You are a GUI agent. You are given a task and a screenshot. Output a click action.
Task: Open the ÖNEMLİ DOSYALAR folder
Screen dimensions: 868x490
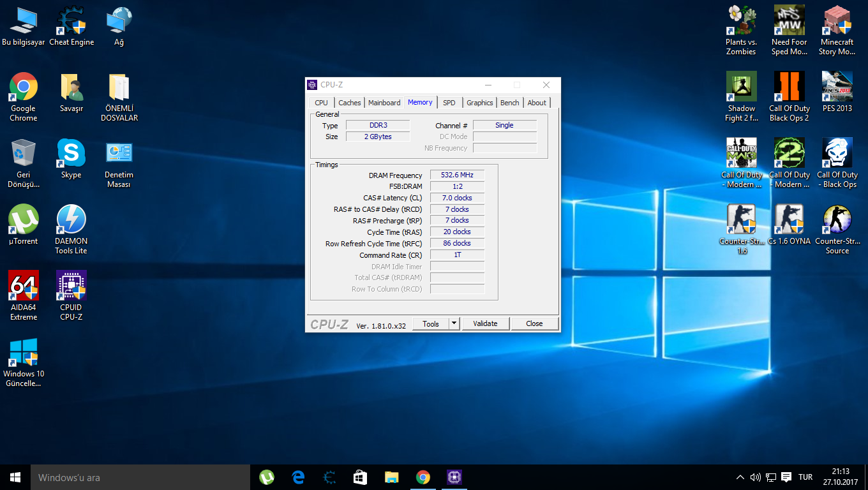[x=119, y=97]
